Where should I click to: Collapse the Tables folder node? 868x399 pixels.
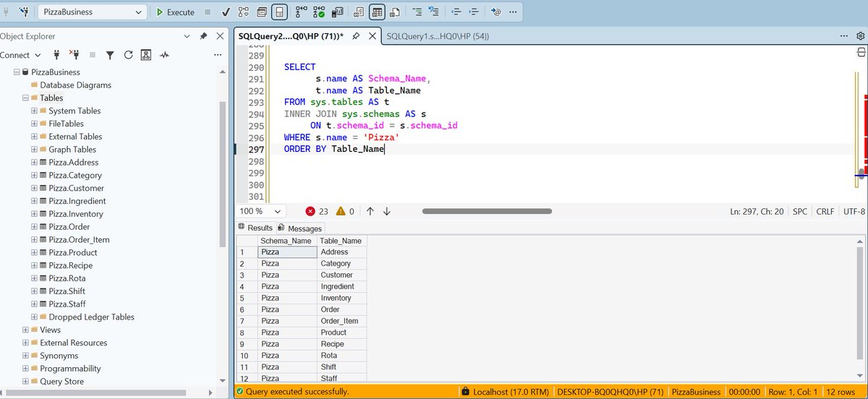pos(25,98)
